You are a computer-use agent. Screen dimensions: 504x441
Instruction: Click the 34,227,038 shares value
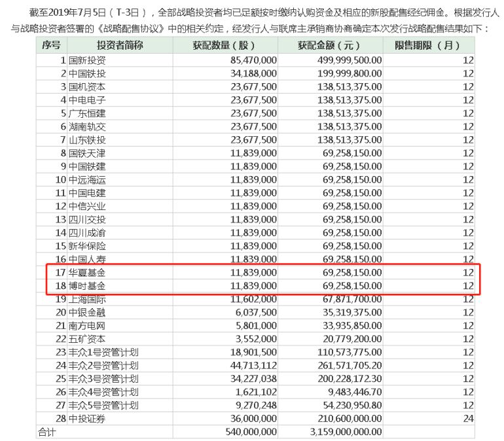(x=253, y=378)
